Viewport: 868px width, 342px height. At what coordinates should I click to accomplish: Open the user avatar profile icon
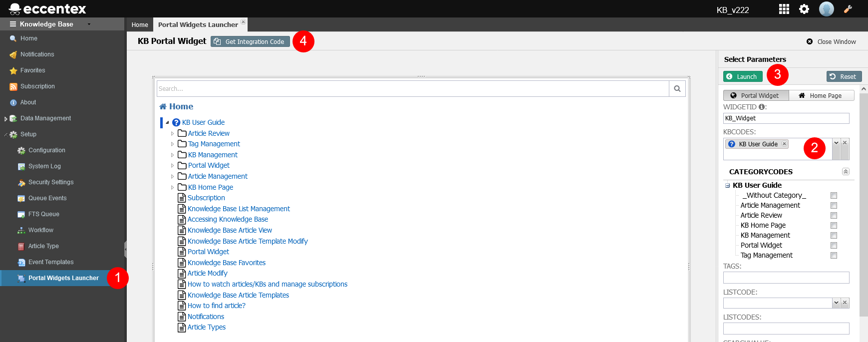(827, 9)
